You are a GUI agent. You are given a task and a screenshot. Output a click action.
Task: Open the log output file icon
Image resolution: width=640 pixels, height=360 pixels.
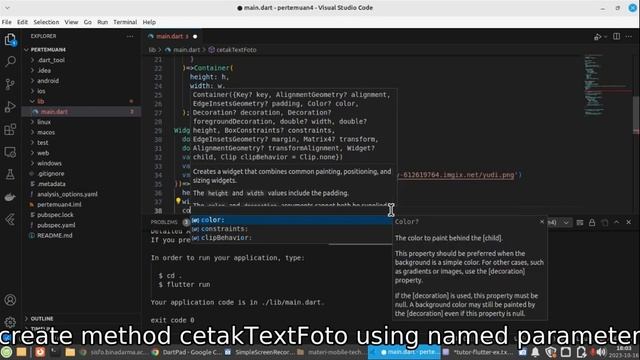tap(604, 222)
